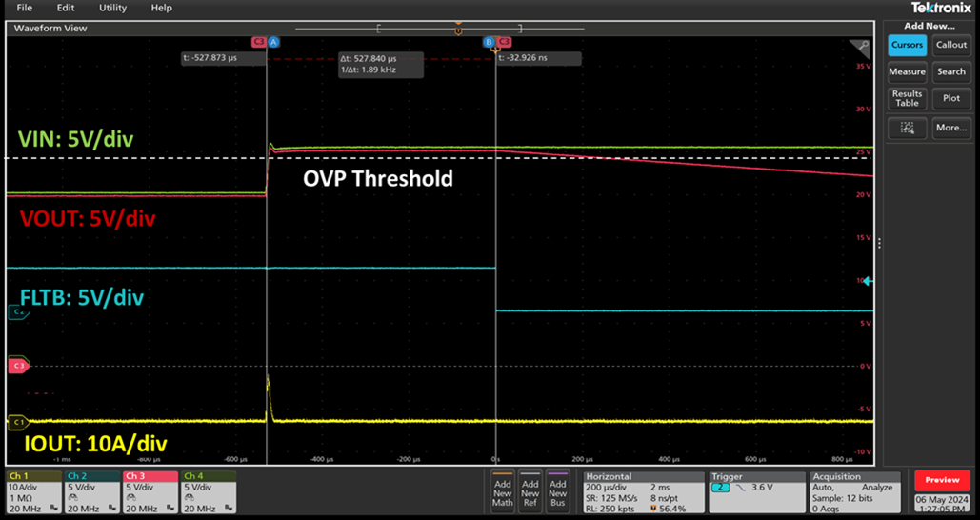Open the Ch 3 channel badge
Screen dimensions: 980x520
pyautogui.click(x=149, y=490)
